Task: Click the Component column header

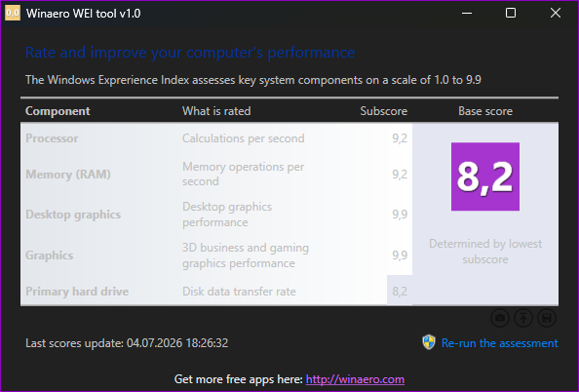Action: 58,111
